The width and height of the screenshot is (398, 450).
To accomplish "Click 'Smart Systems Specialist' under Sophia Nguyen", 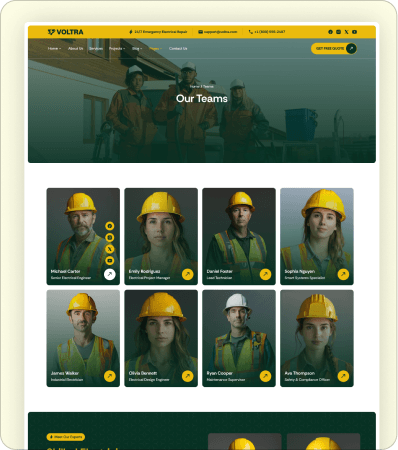I will click(x=305, y=278).
